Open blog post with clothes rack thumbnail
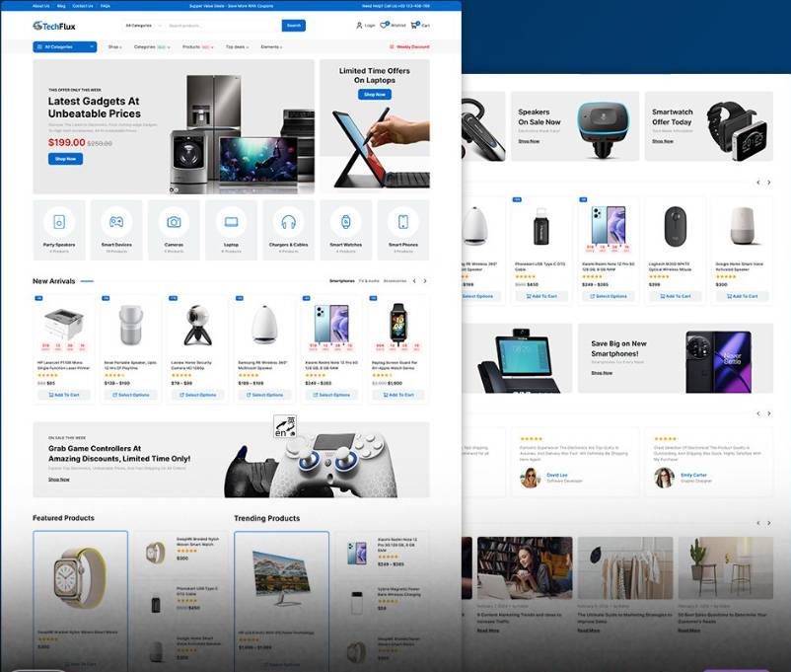 point(625,568)
